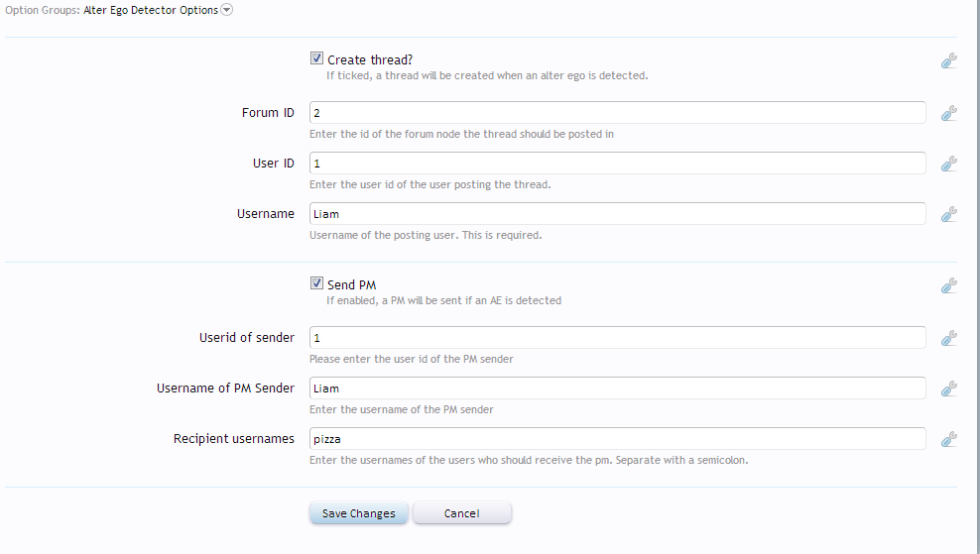980x554 pixels.
Task: Untick the Create thread? checkbox
Action: (317, 59)
